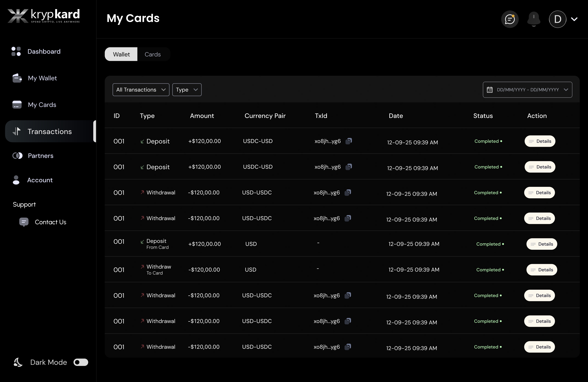Go to Dashboard in the sidebar
This screenshot has height=382, width=588.
click(x=44, y=51)
